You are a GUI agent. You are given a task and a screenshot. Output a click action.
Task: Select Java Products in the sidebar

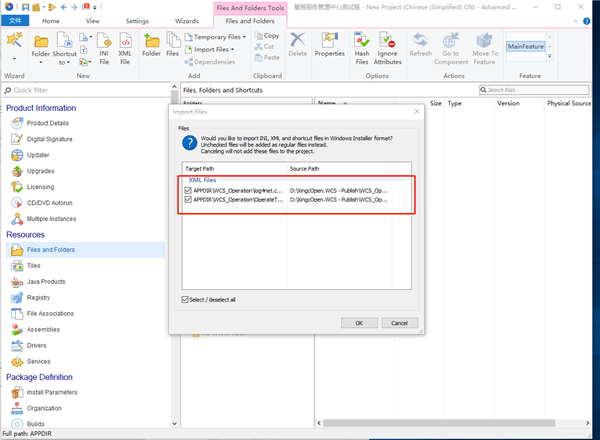point(46,282)
